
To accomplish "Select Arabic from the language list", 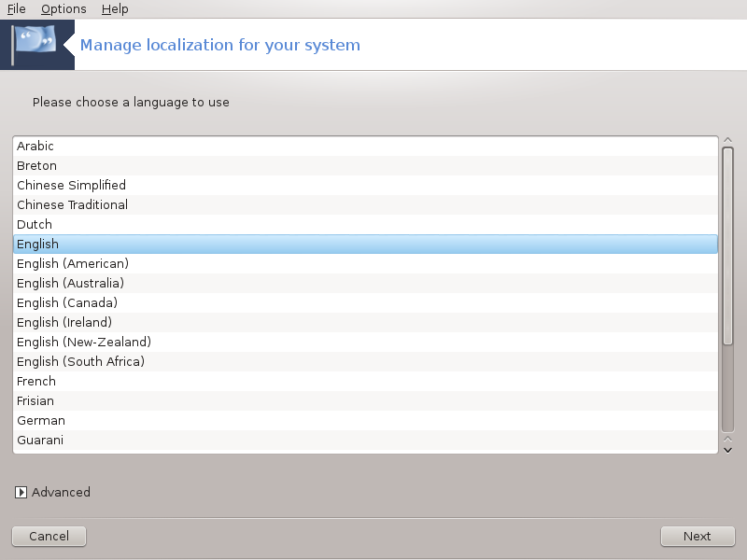I will pos(365,147).
